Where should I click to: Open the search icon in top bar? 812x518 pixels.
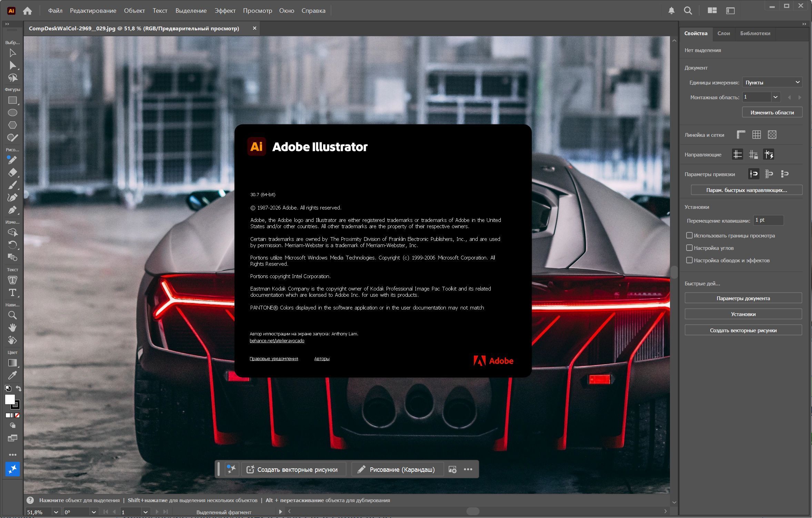coord(688,11)
